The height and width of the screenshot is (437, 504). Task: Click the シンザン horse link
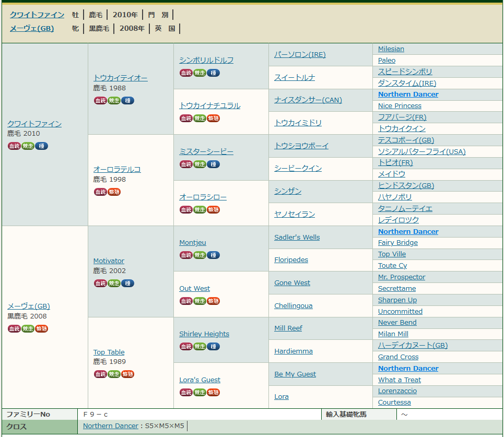pos(288,192)
